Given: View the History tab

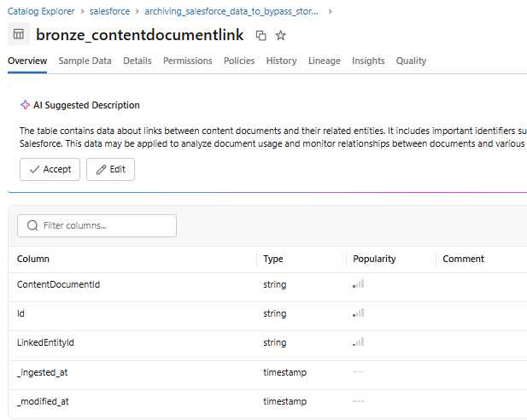Looking at the screenshot, I should 281,61.
